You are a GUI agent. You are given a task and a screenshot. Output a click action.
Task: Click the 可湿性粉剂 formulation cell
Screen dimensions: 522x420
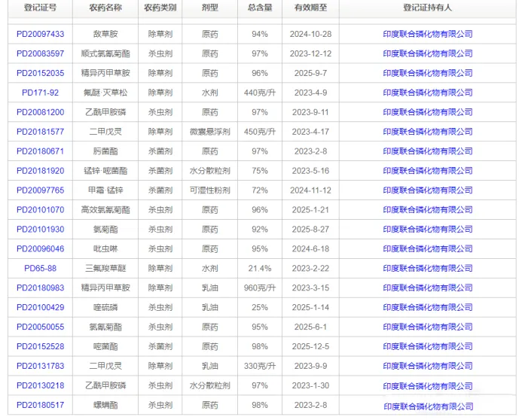coord(209,190)
